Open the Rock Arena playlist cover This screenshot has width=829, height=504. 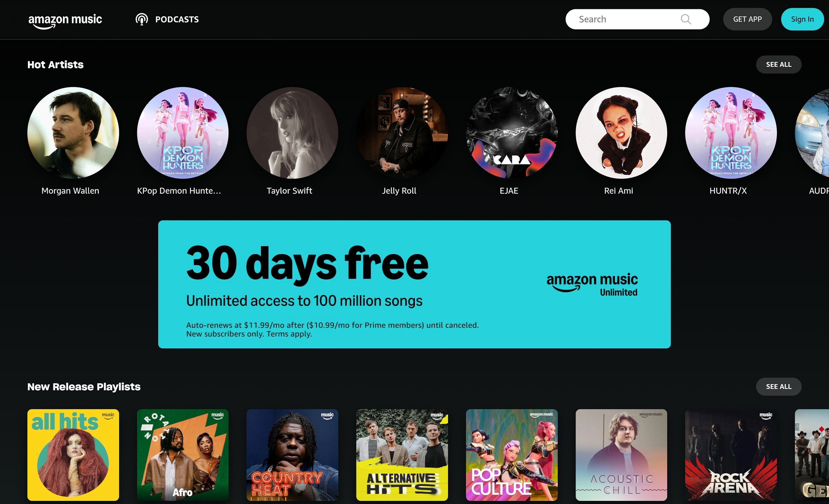point(731,455)
